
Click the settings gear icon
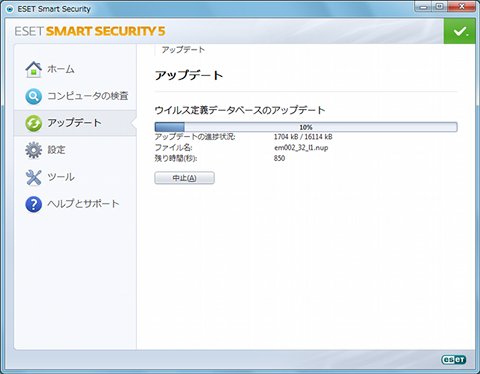point(33,150)
